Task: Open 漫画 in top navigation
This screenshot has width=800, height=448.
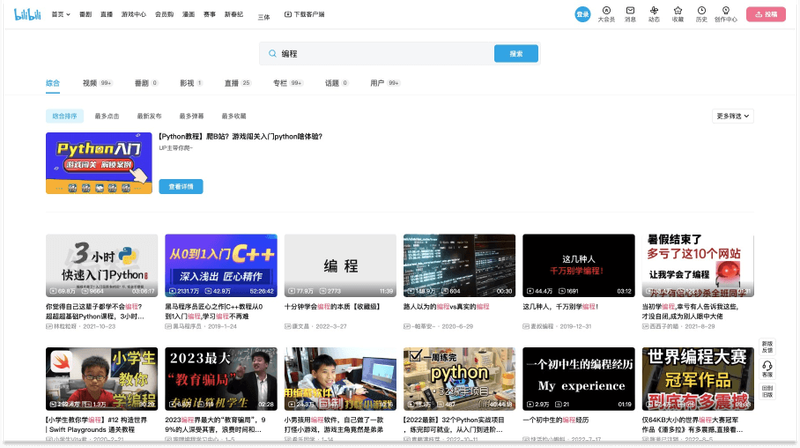Action: click(x=189, y=14)
